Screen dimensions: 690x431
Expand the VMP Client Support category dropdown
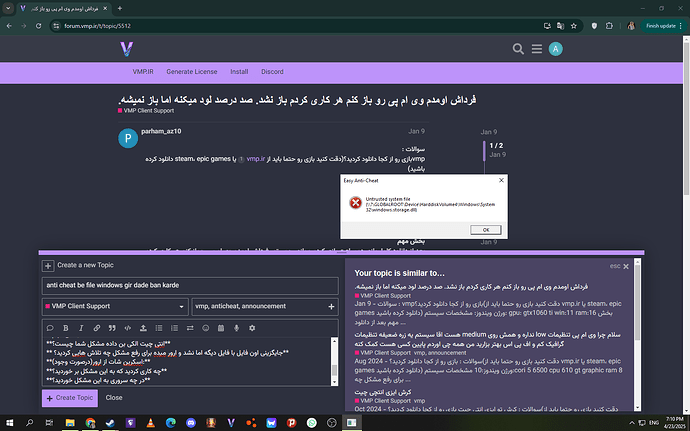115,306
